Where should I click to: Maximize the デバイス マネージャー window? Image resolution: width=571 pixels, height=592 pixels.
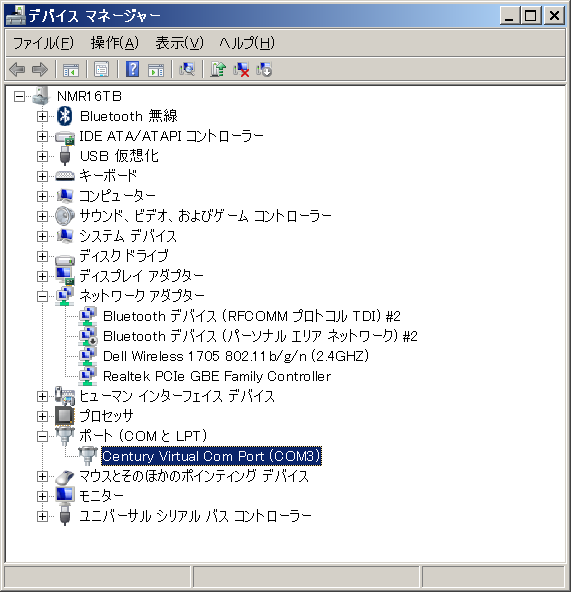[x=531, y=16]
